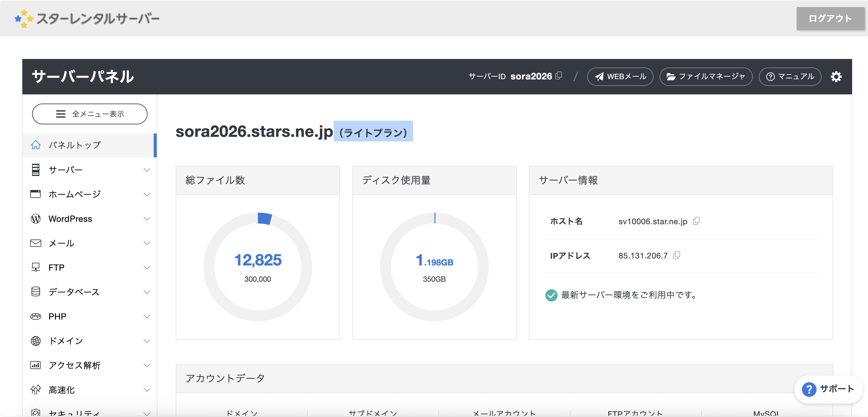Copy server ID sora2026 with copy icon
Viewport: 868px width, 417px height.
pyautogui.click(x=559, y=76)
